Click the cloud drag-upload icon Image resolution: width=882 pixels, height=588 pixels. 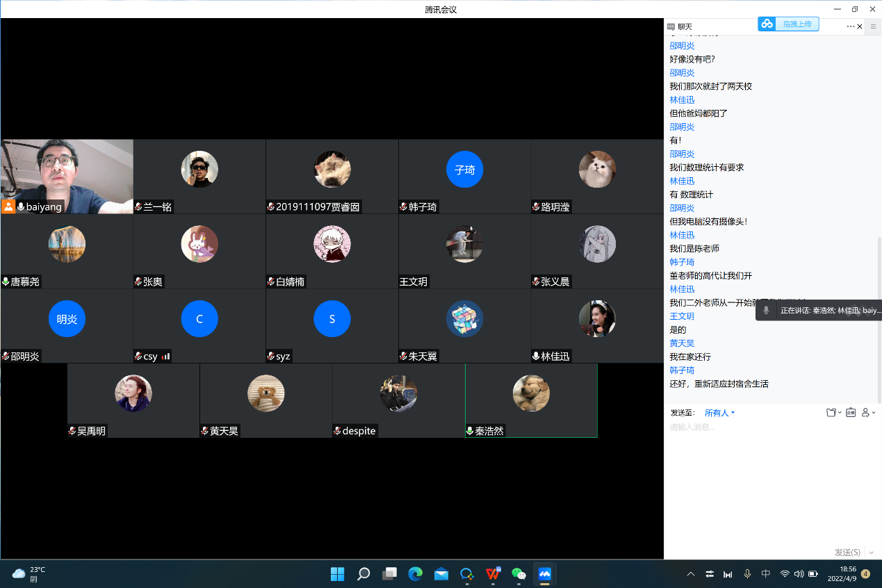[x=767, y=24]
